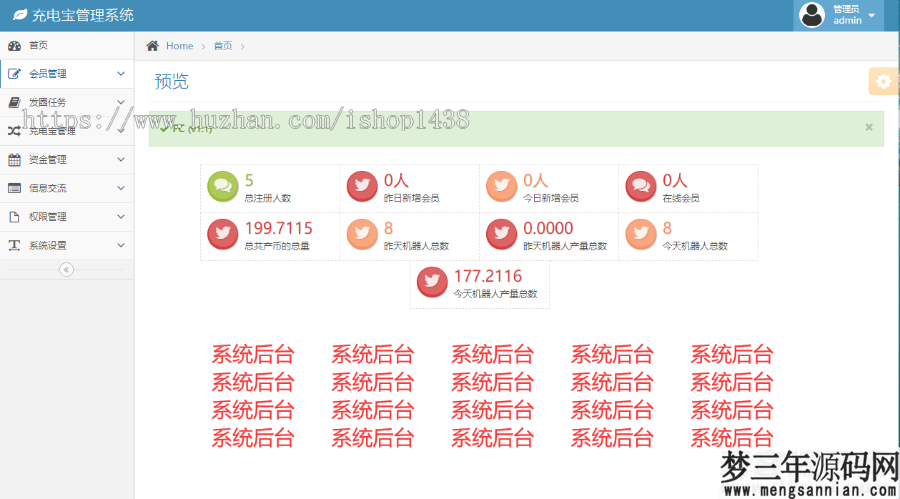Image resolution: width=900 pixels, height=499 pixels.
Task: Follow the 首页 breadcrumb link
Action: point(223,46)
